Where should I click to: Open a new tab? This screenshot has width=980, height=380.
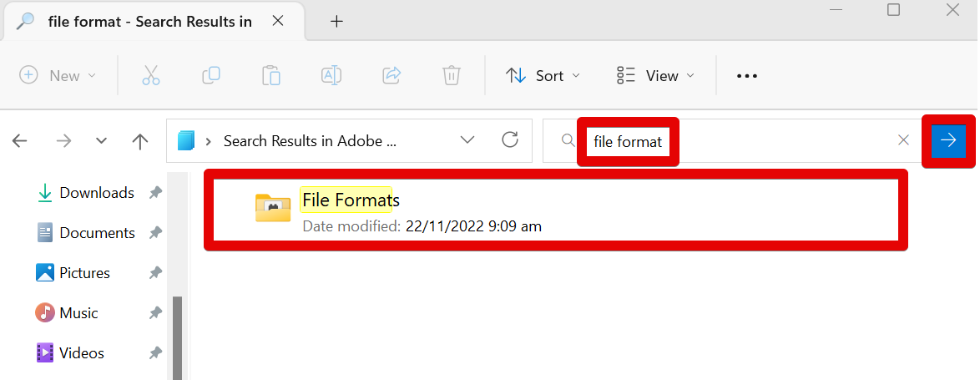pos(336,22)
